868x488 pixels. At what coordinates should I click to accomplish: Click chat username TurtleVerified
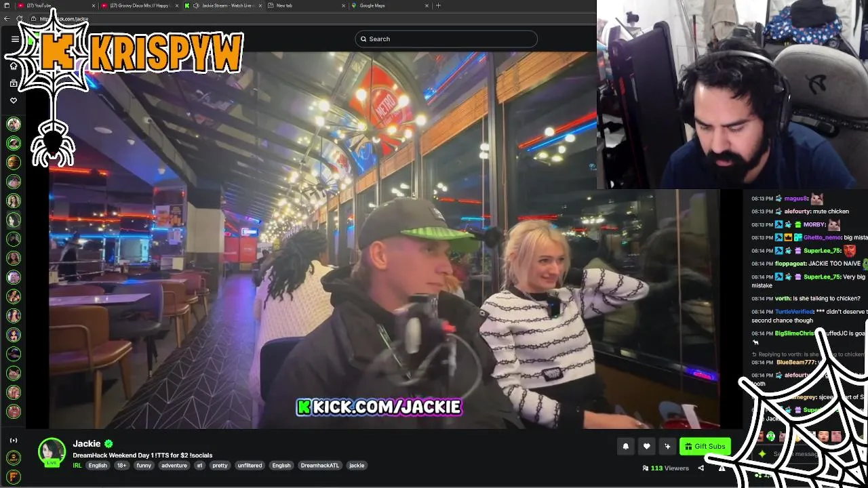[794, 312]
